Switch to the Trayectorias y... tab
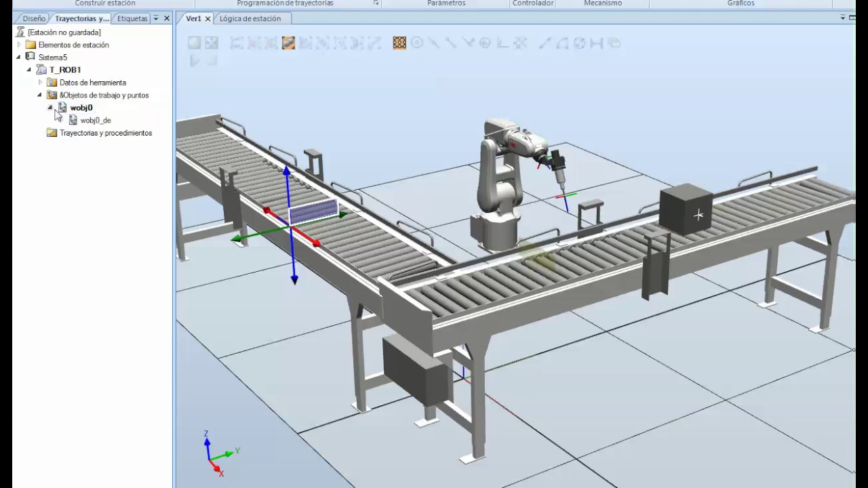The image size is (868, 488). [82, 18]
